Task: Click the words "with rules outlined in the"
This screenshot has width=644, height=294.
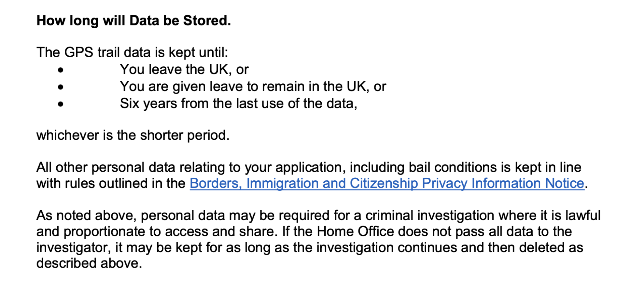Action: [111, 183]
